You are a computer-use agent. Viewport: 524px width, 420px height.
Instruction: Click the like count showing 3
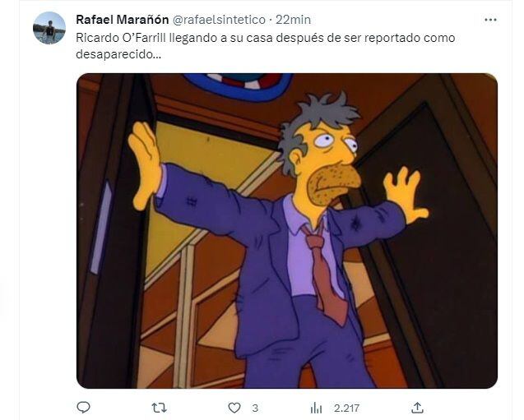(x=255, y=408)
